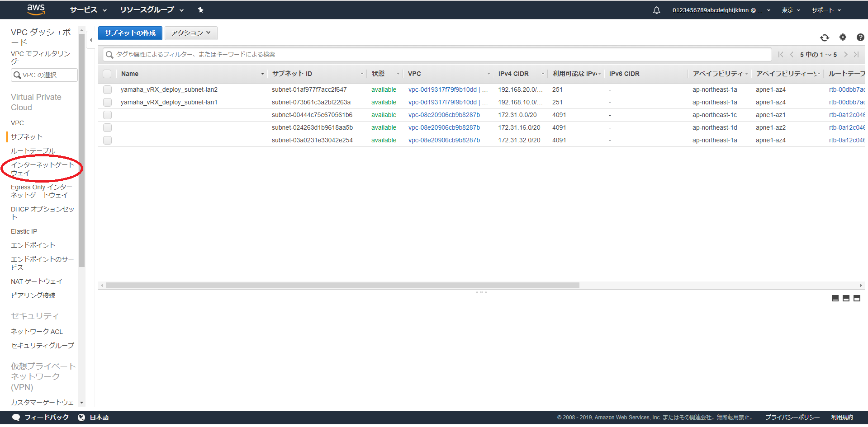The image size is (868, 427).
Task: Open the アクション dropdown
Action: click(190, 33)
